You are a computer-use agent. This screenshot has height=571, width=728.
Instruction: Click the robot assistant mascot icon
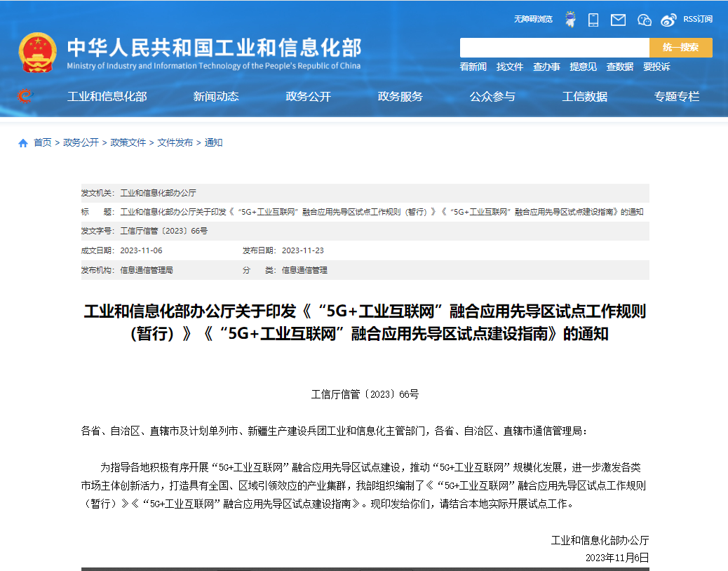(570, 20)
